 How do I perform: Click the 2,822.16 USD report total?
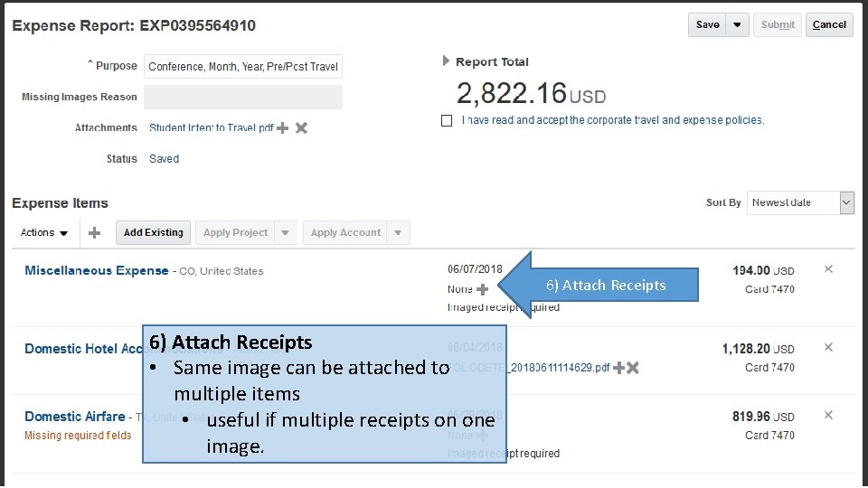coord(532,93)
